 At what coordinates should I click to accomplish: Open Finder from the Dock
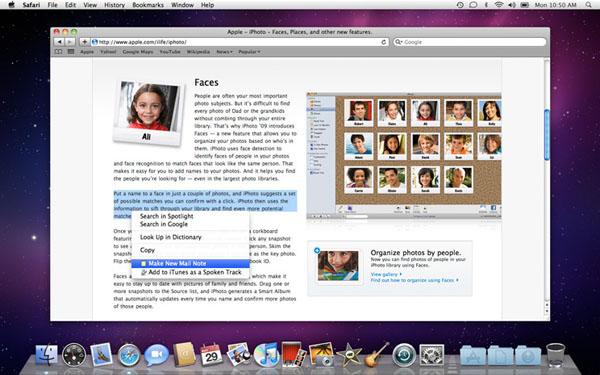click(x=47, y=355)
